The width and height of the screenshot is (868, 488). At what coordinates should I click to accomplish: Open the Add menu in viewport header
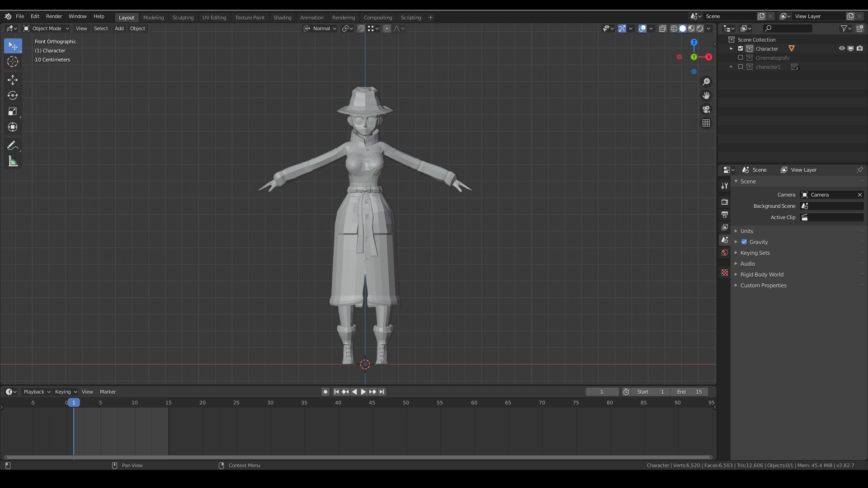tap(119, 28)
